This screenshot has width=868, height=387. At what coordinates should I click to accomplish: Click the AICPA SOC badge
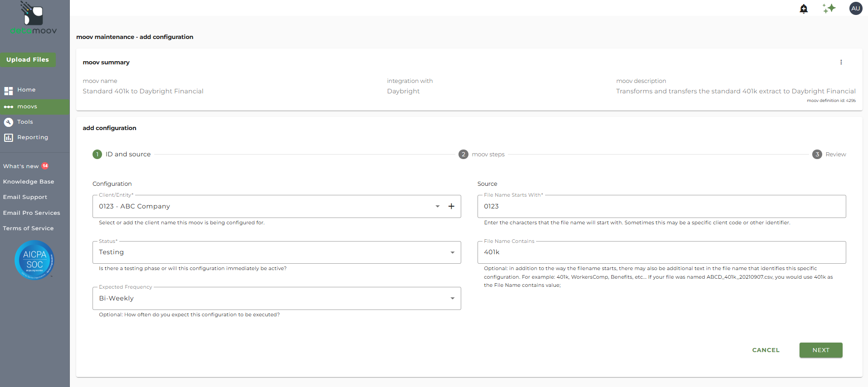pyautogui.click(x=34, y=260)
